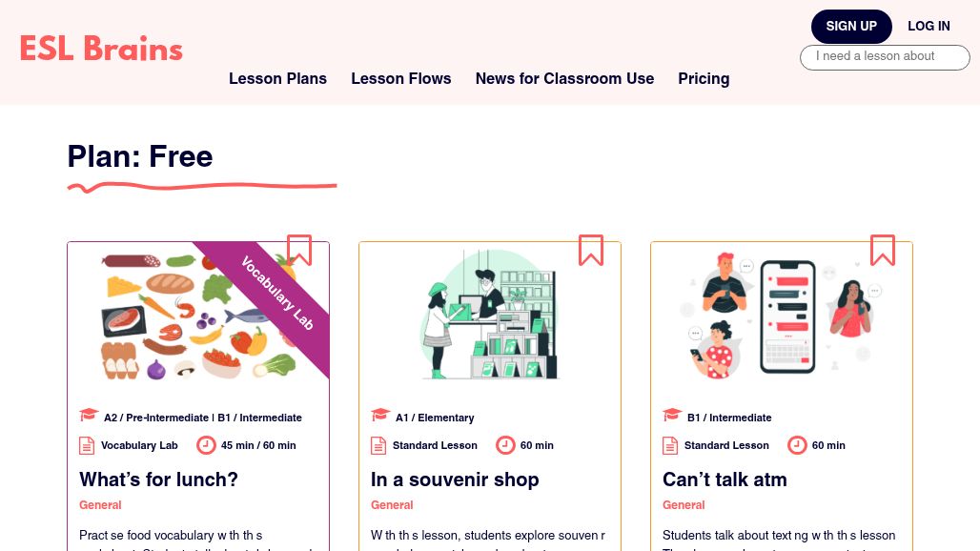Bookmark the "What's for lunch?" lesson
The height and width of the screenshot is (551, 980).
(299, 250)
